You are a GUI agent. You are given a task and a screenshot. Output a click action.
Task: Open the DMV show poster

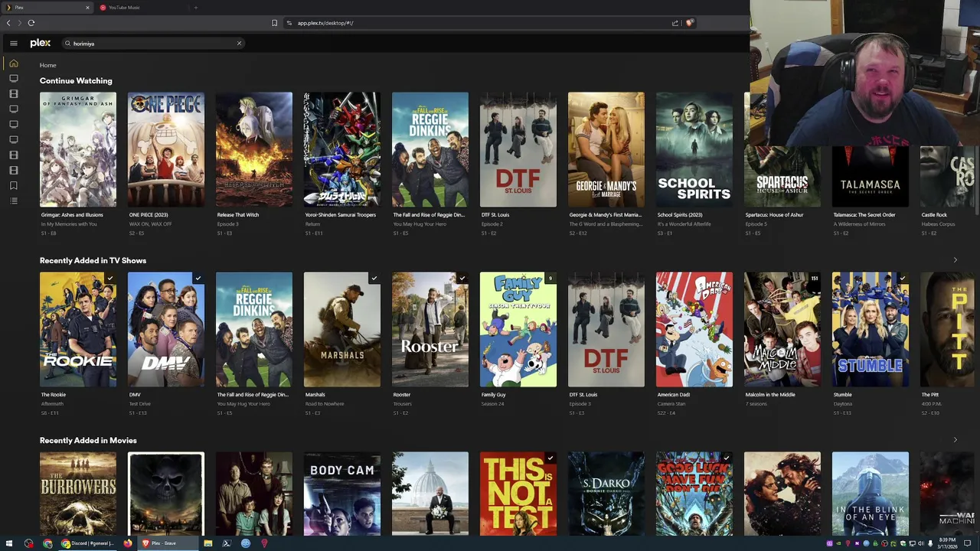coord(166,329)
